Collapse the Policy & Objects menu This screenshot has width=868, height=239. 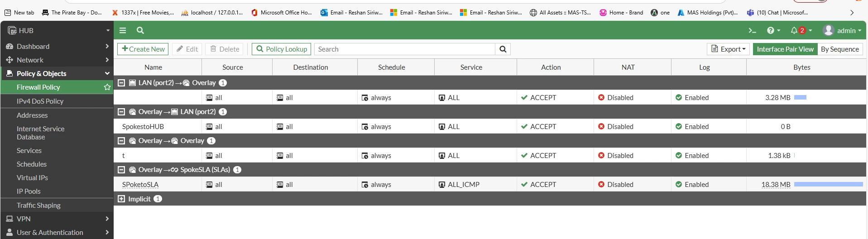click(x=57, y=73)
